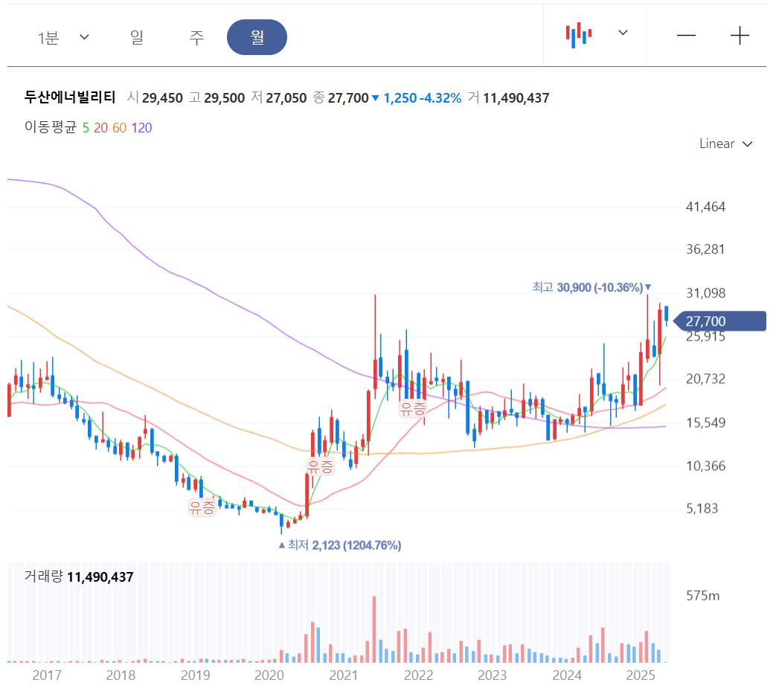Viewport: 779px width, 700px height.
Task: Click the 저 27,050 low price
Action: [x=279, y=98]
